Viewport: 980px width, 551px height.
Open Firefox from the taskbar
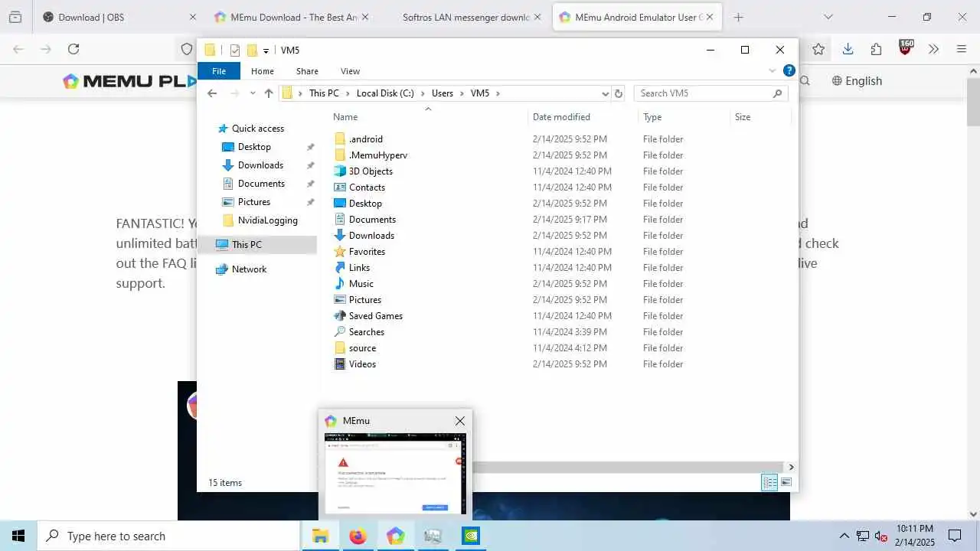[x=358, y=536]
